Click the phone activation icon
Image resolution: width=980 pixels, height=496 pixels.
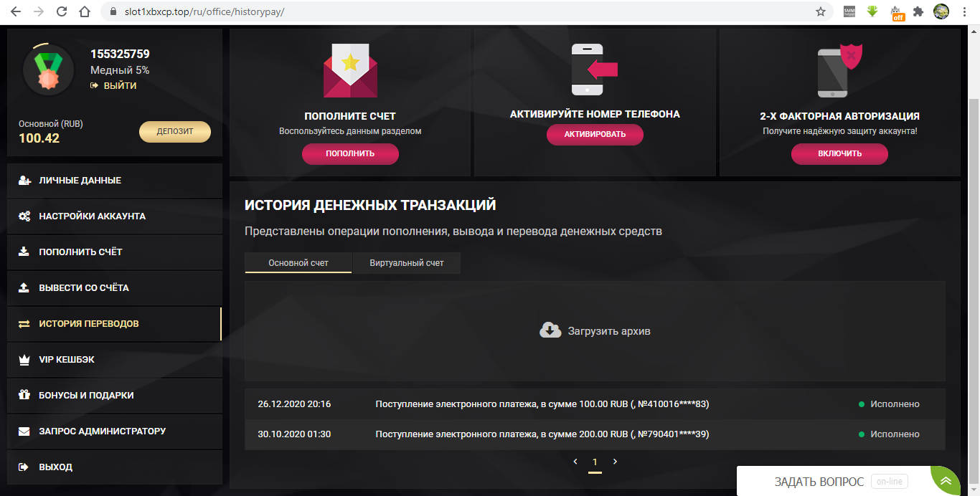click(594, 70)
